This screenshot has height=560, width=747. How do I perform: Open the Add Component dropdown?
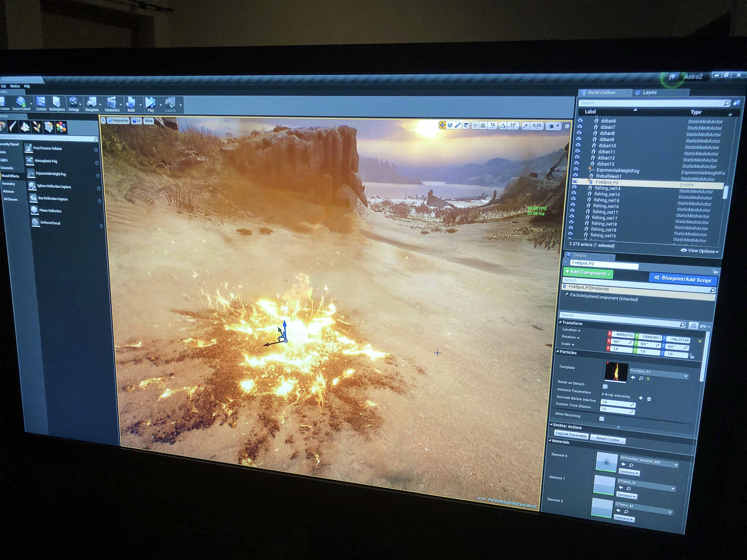[x=588, y=273]
